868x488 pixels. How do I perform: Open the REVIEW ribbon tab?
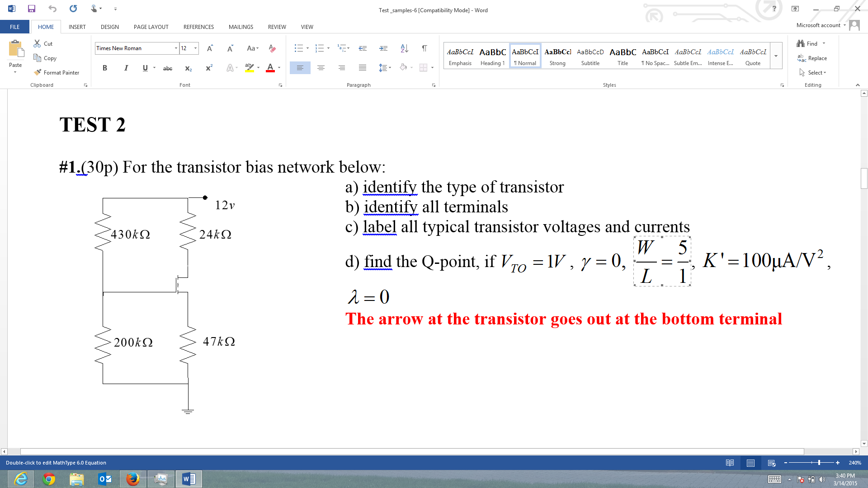click(277, 27)
